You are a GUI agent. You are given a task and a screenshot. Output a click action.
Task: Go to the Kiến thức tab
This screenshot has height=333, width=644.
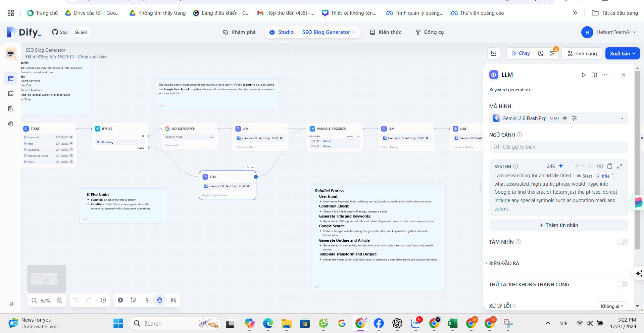tap(386, 32)
